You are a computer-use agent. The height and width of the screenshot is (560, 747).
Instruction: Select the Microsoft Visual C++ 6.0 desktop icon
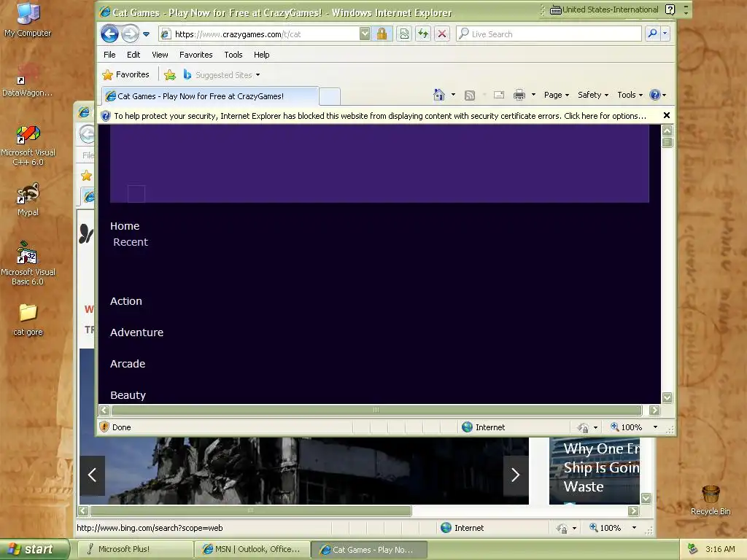pyautogui.click(x=28, y=145)
